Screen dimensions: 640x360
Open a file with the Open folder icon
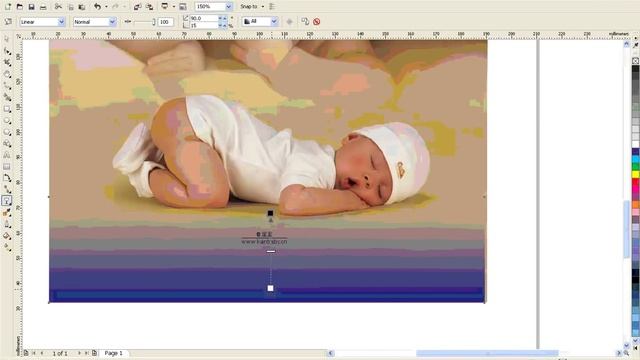20,7
